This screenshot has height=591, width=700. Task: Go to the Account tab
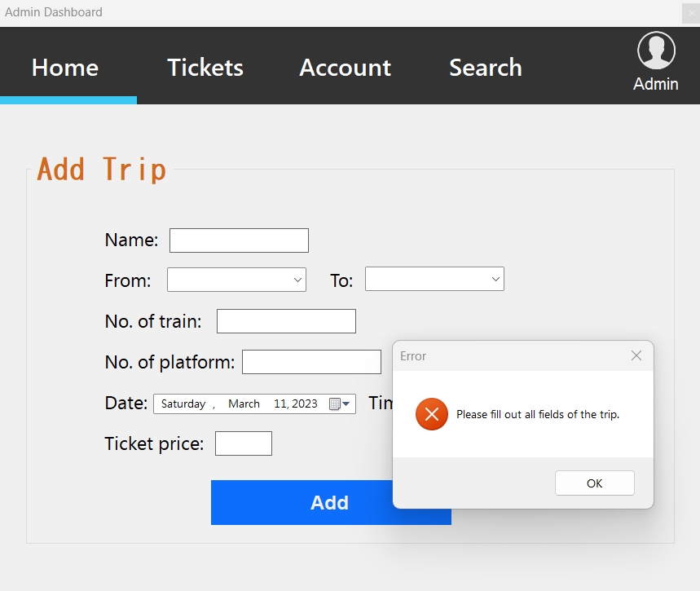[346, 68]
